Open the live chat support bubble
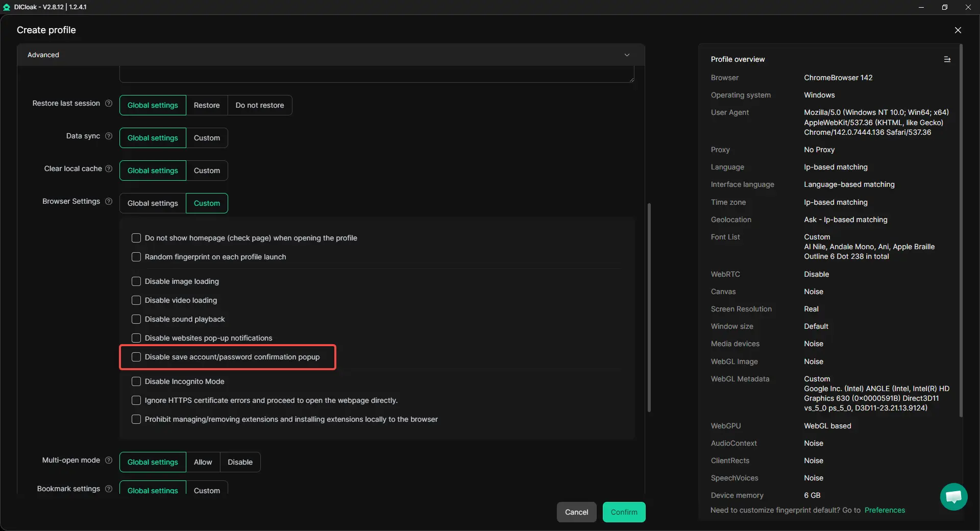This screenshot has width=980, height=531. click(x=953, y=496)
